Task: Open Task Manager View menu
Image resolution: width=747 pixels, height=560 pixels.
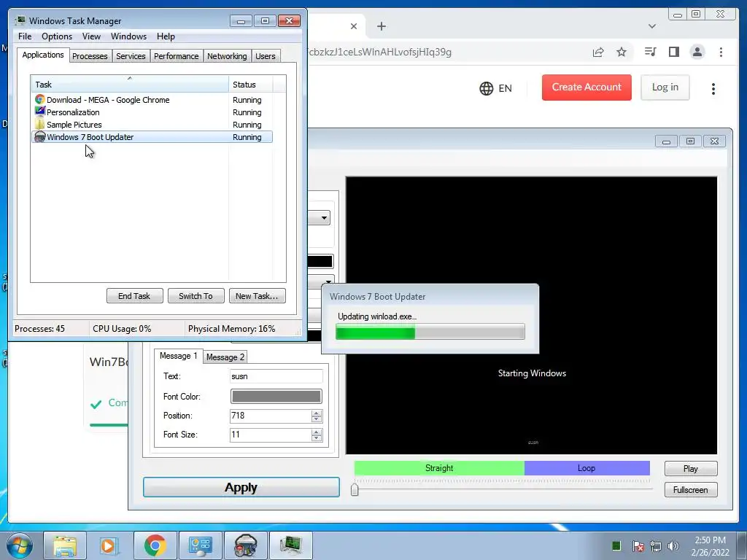Action: (91, 36)
